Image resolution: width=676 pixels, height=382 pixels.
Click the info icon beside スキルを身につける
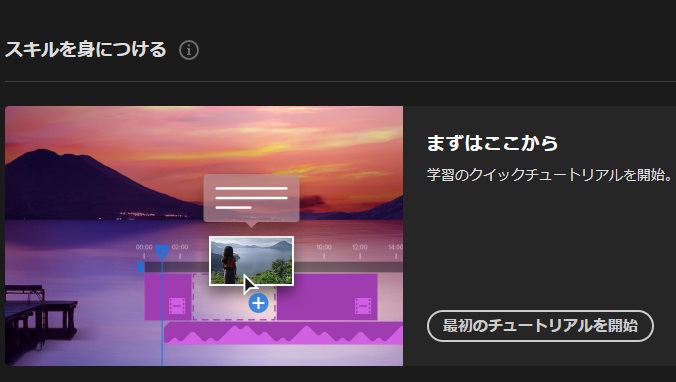[x=189, y=50]
